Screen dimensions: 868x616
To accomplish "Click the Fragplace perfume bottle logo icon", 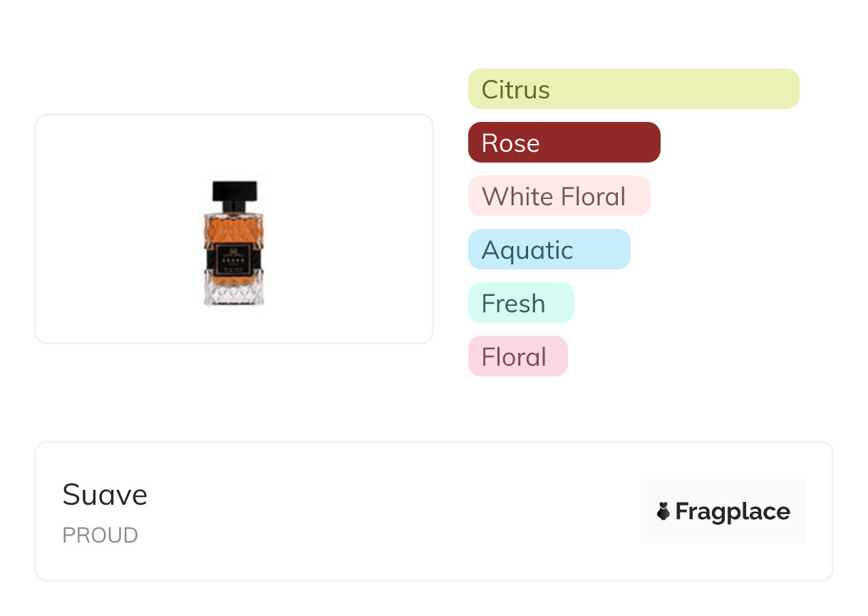I will (663, 511).
